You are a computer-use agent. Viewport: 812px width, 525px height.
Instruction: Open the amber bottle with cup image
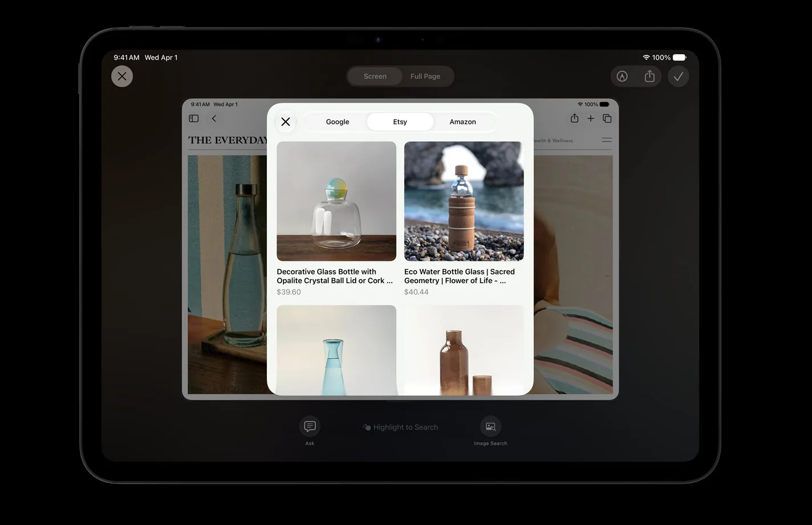pyautogui.click(x=464, y=350)
